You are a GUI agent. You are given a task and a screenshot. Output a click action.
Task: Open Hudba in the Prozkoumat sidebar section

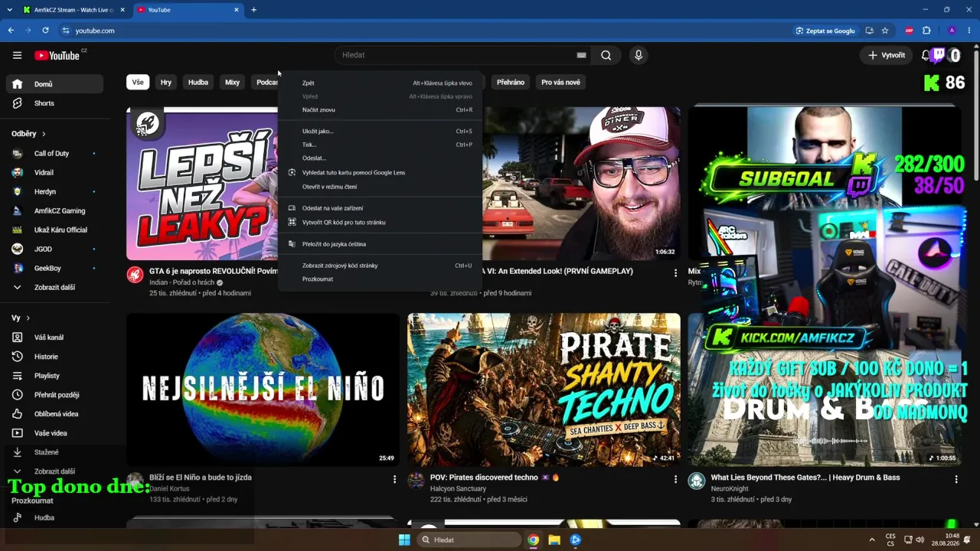(54, 517)
